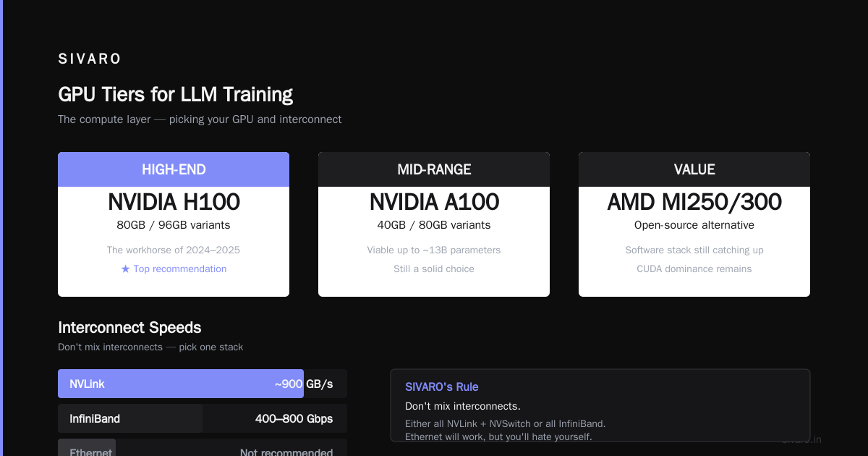Click the Still a solid choice text
The height and width of the screenshot is (456, 868).
(434, 269)
